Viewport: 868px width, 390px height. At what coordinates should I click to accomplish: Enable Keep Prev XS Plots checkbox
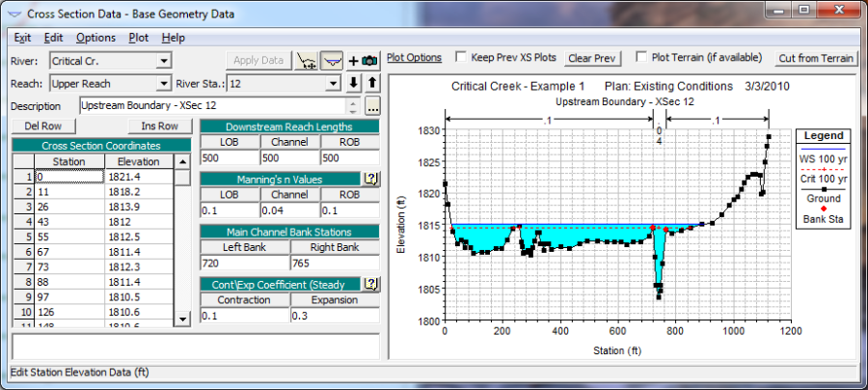[461, 57]
